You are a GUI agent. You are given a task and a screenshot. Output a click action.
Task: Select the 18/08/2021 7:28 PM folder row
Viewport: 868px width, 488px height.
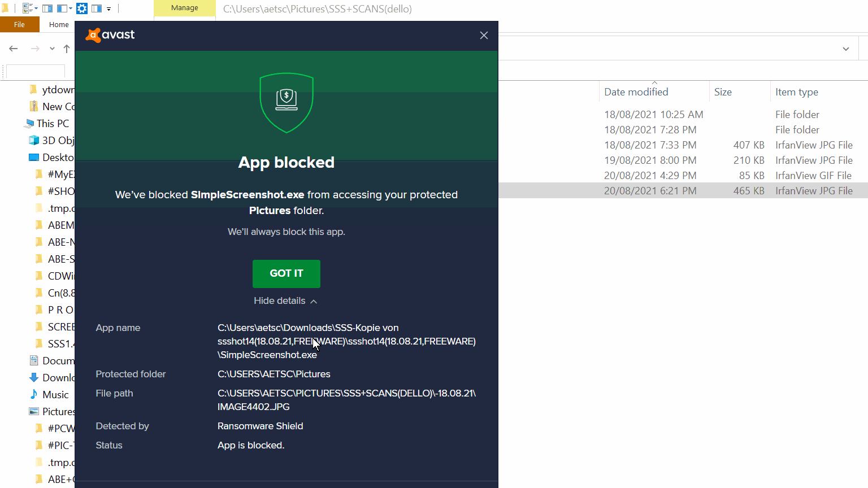pos(683,130)
